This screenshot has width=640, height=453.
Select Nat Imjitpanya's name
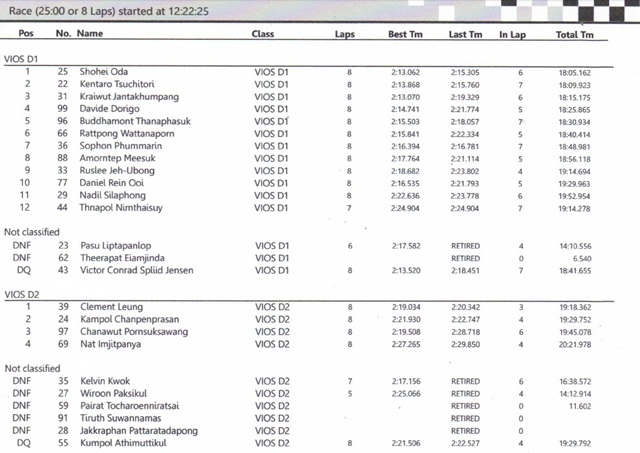click(111, 344)
